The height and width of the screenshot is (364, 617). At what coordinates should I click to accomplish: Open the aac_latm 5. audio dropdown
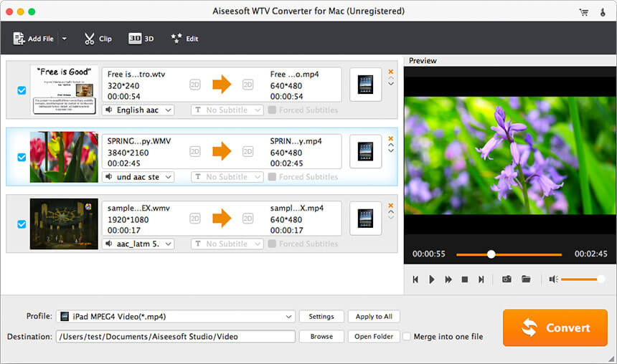coord(138,244)
